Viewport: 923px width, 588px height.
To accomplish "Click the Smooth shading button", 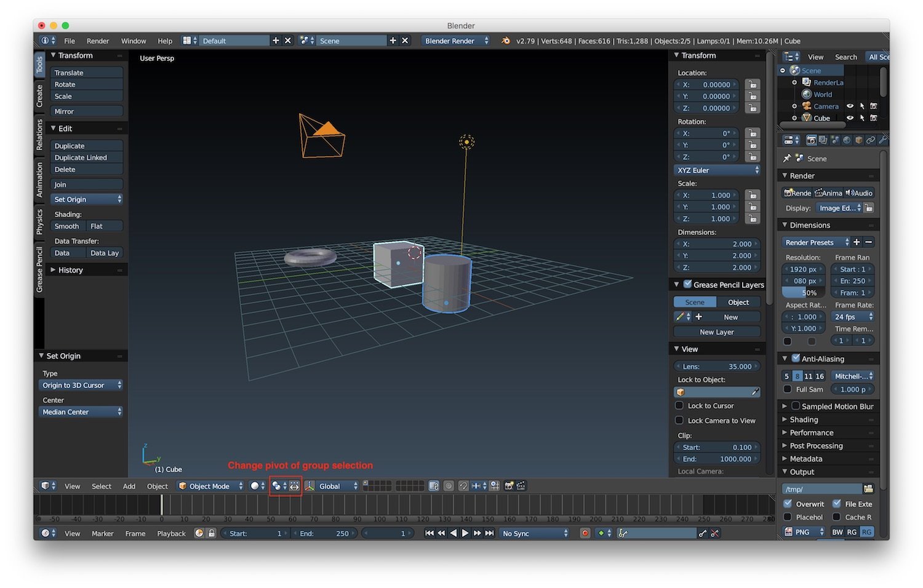I will pyautogui.click(x=68, y=226).
